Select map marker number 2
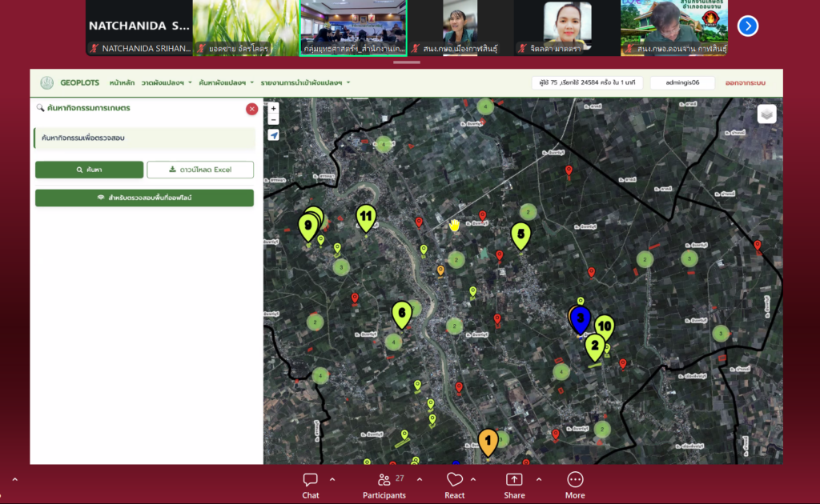Image resolution: width=820 pixels, height=504 pixels. pos(595,347)
